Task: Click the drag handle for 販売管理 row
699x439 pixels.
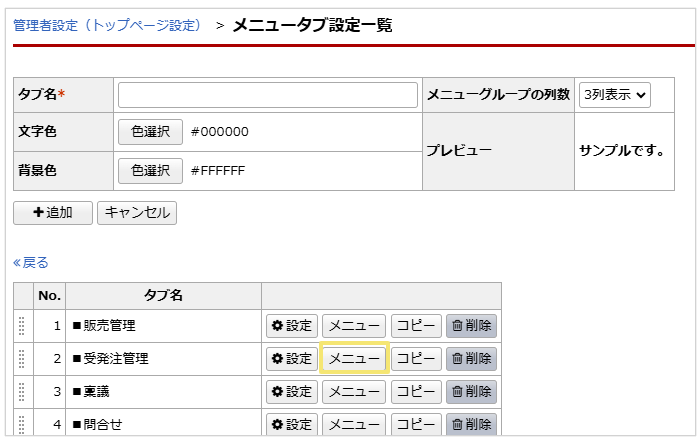Action: (x=23, y=326)
